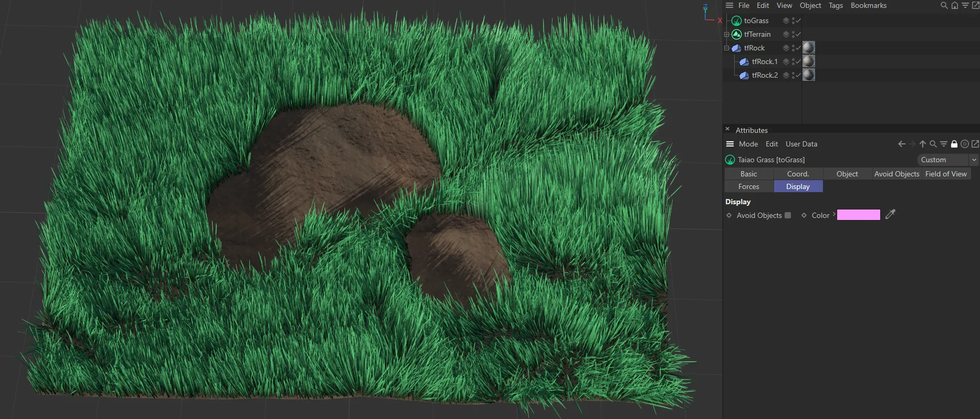Toggle tfTerrain visibility dots
This screenshot has height=419, width=980.
pos(793,35)
